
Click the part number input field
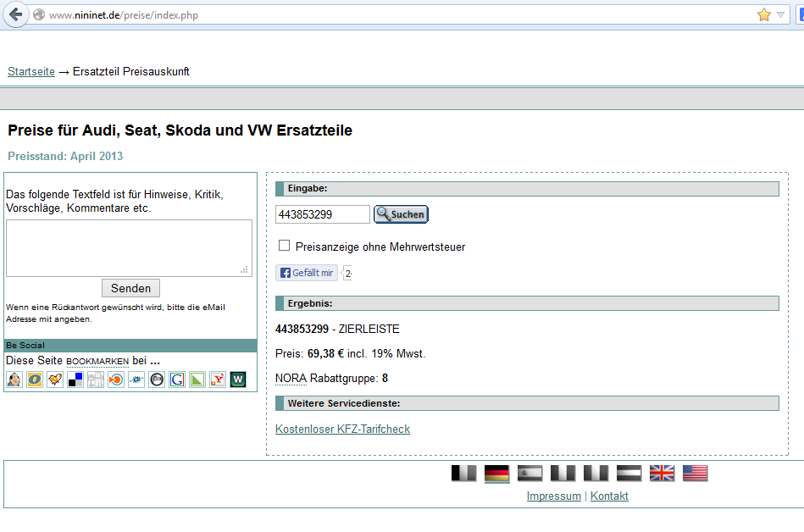pyautogui.click(x=323, y=214)
